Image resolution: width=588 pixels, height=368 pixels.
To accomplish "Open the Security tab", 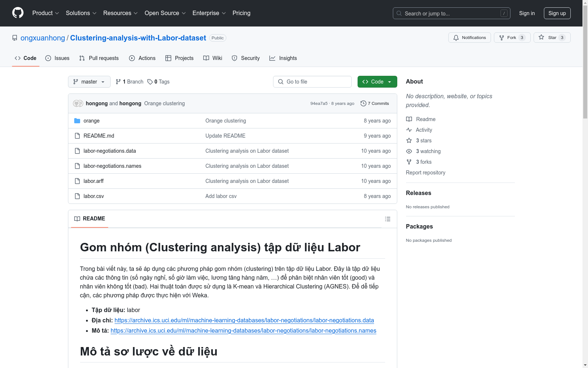I will pos(246,58).
